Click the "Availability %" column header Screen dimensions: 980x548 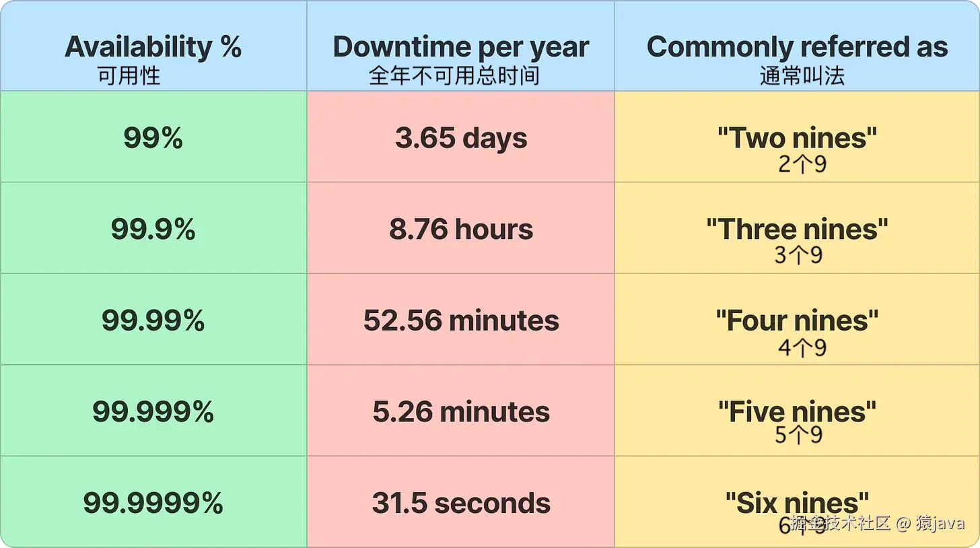[x=153, y=47]
